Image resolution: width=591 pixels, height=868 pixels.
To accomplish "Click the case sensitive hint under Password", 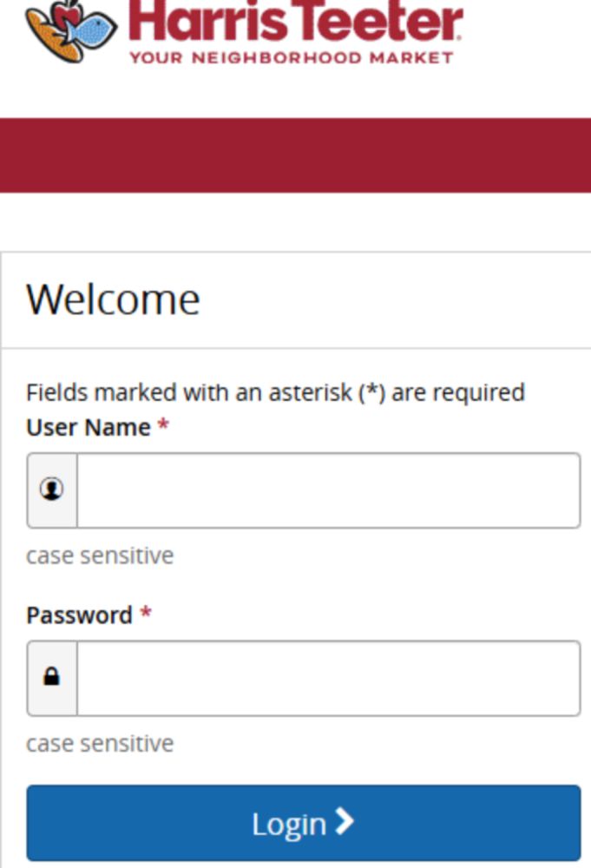I will (x=100, y=744).
